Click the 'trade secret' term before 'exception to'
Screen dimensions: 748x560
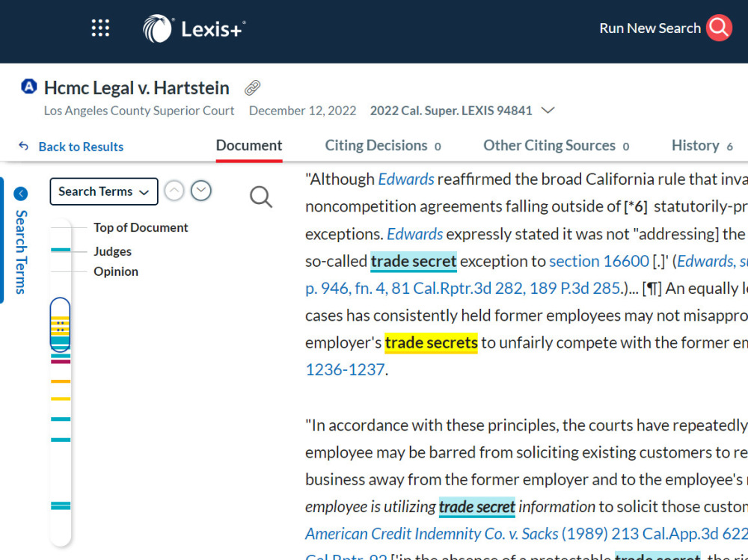(x=414, y=262)
